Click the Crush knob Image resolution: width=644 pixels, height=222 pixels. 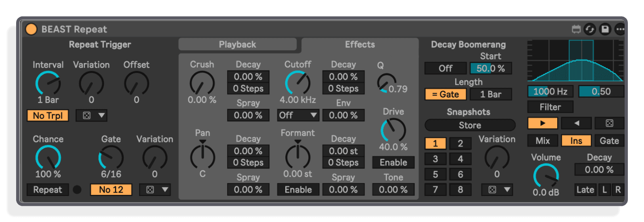pos(202,83)
